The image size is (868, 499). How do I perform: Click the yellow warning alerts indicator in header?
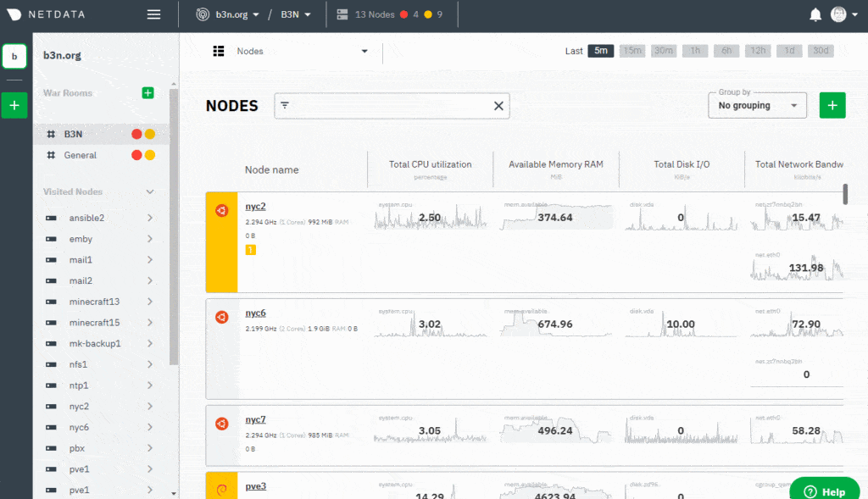(x=428, y=14)
